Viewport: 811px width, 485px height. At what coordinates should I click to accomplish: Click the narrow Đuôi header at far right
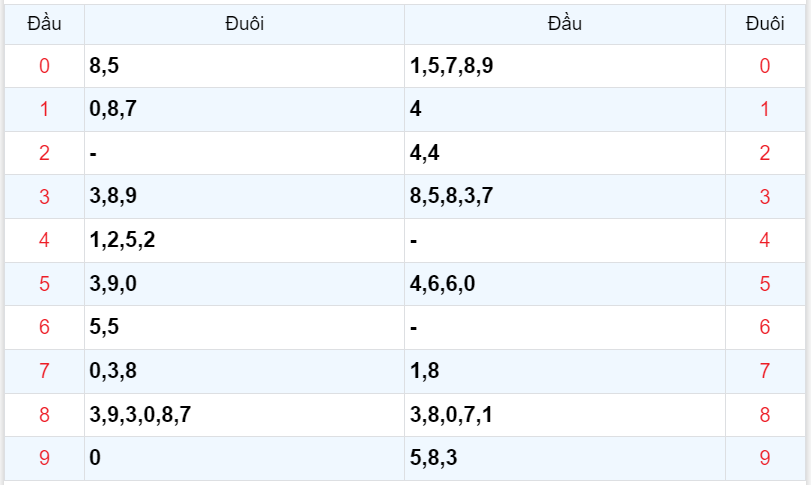[x=765, y=24]
